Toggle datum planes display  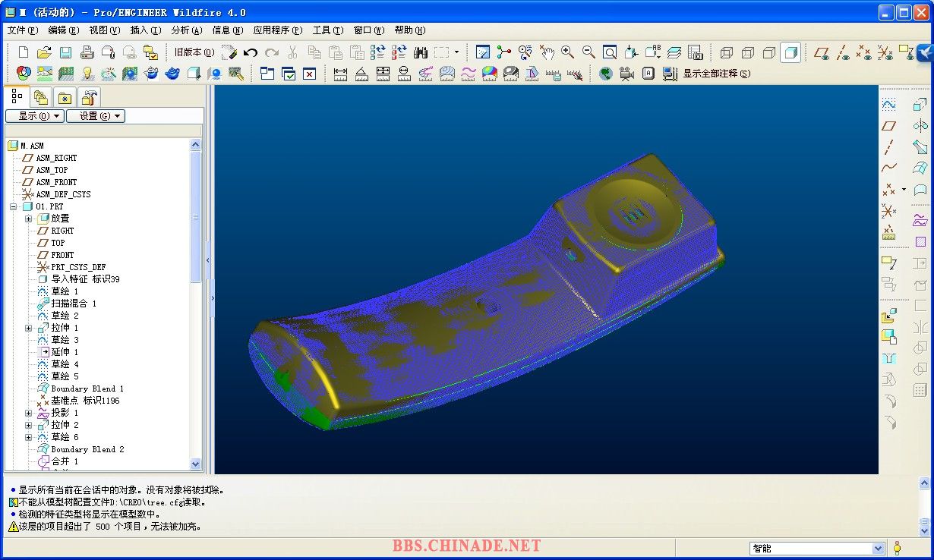821,52
